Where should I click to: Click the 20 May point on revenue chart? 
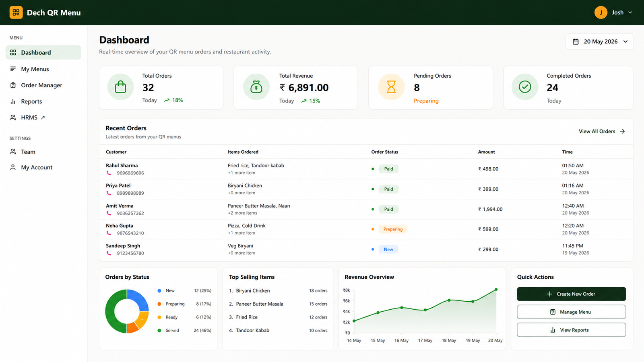pyautogui.click(x=496, y=290)
